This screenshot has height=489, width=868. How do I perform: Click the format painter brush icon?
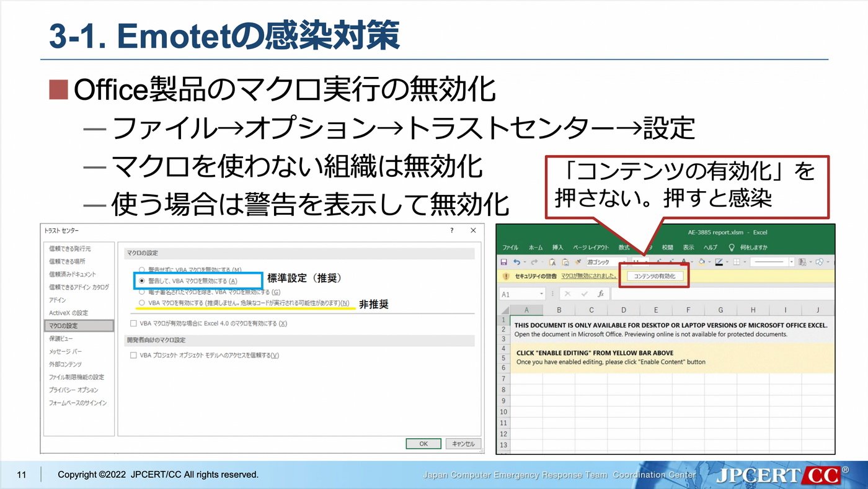coord(578,262)
